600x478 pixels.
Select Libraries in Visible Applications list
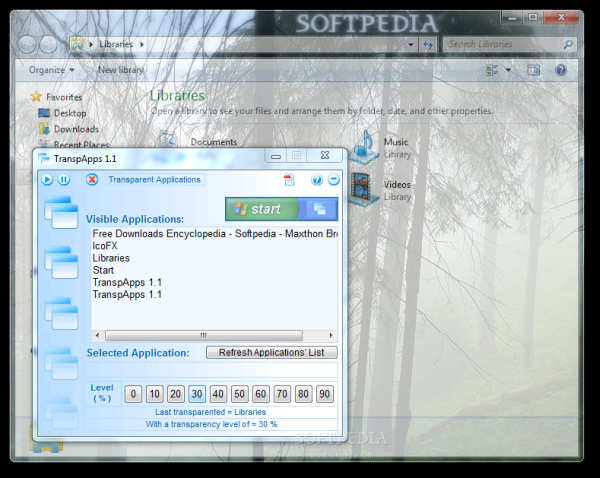(x=111, y=258)
